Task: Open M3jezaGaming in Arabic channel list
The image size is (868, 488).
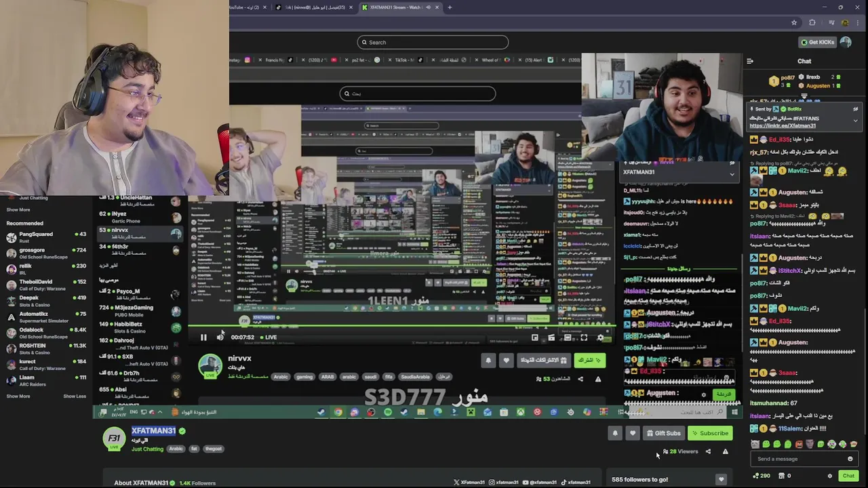Action: 139,310
